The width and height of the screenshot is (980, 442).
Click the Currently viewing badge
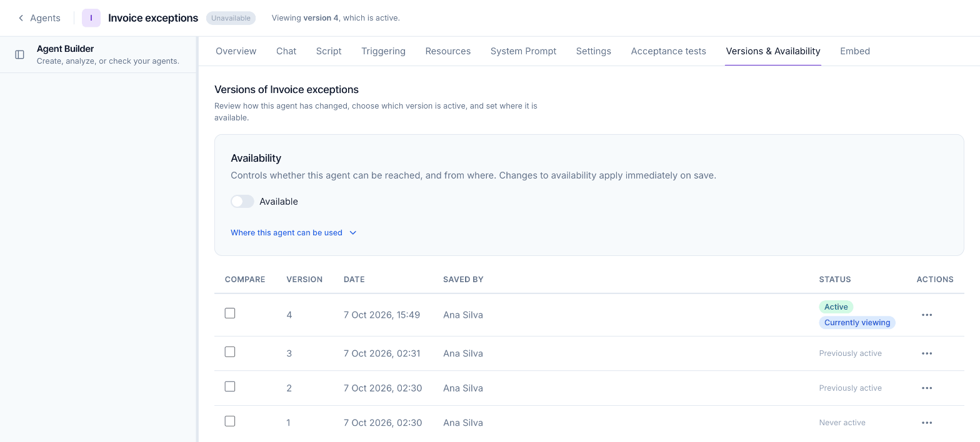857,323
